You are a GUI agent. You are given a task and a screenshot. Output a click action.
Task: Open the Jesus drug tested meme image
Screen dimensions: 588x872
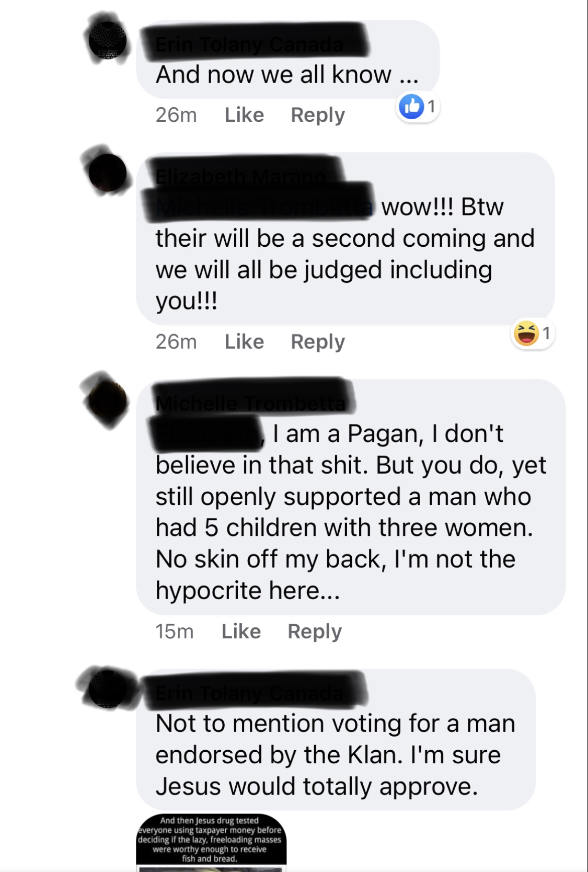point(211,843)
